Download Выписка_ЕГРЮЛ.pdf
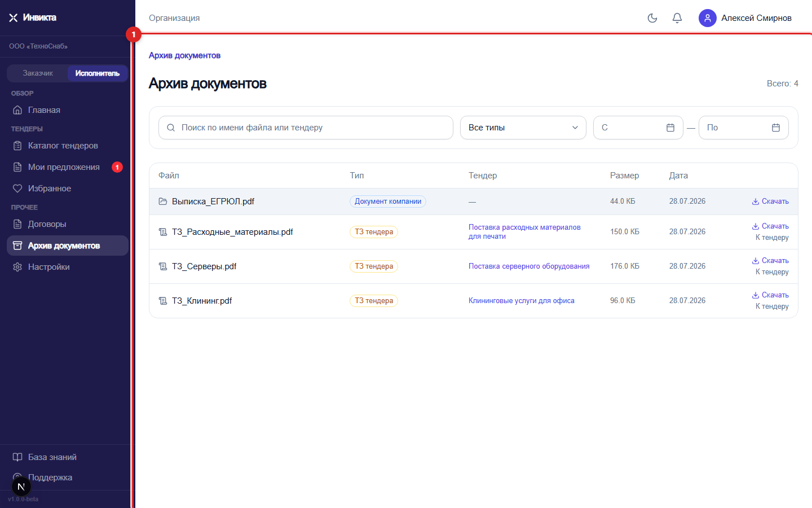812x508 pixels. 770,202
